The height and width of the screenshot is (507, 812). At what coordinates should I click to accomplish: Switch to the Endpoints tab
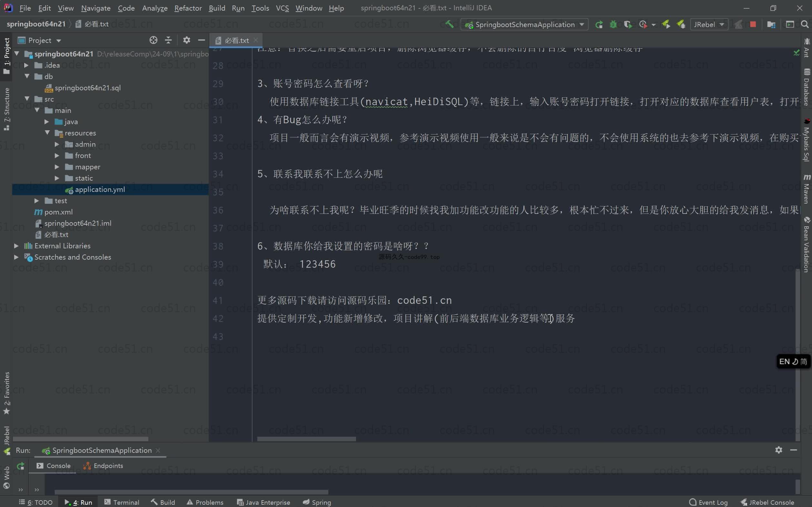pos(103,466)
